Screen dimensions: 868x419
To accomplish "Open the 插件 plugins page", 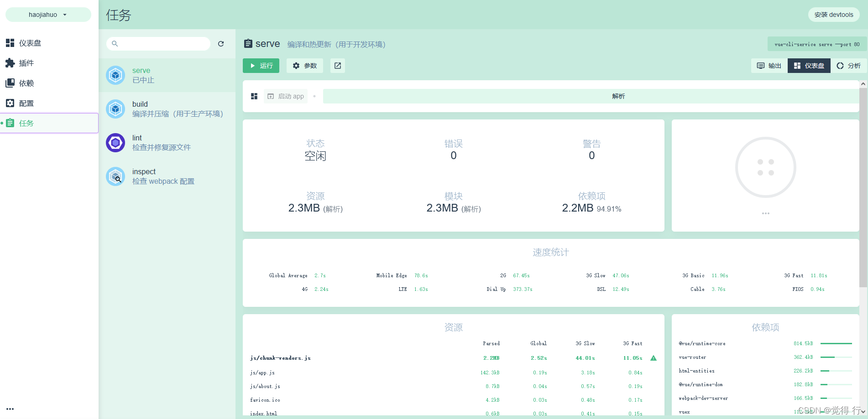I will [49, 63].
